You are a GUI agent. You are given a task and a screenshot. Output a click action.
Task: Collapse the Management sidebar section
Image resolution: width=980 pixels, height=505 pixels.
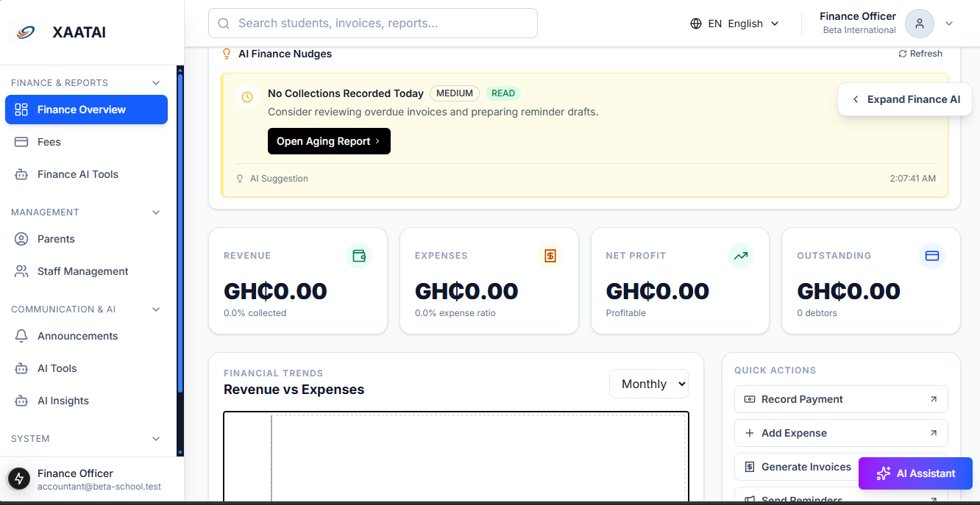point(155,212)
